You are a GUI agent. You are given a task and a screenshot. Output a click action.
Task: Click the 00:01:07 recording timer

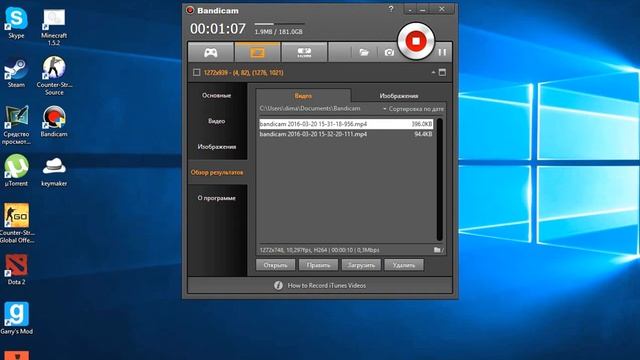point(218,29)
